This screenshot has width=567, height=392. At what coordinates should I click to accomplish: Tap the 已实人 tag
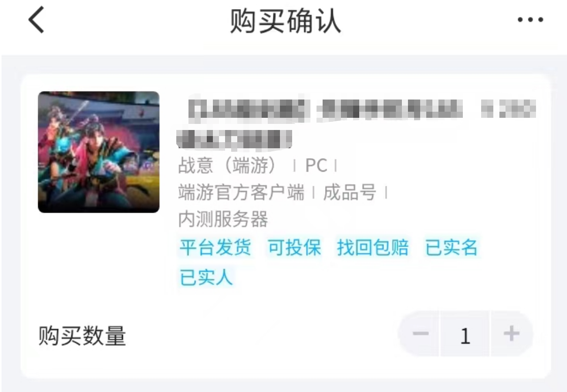coord(206,277)
